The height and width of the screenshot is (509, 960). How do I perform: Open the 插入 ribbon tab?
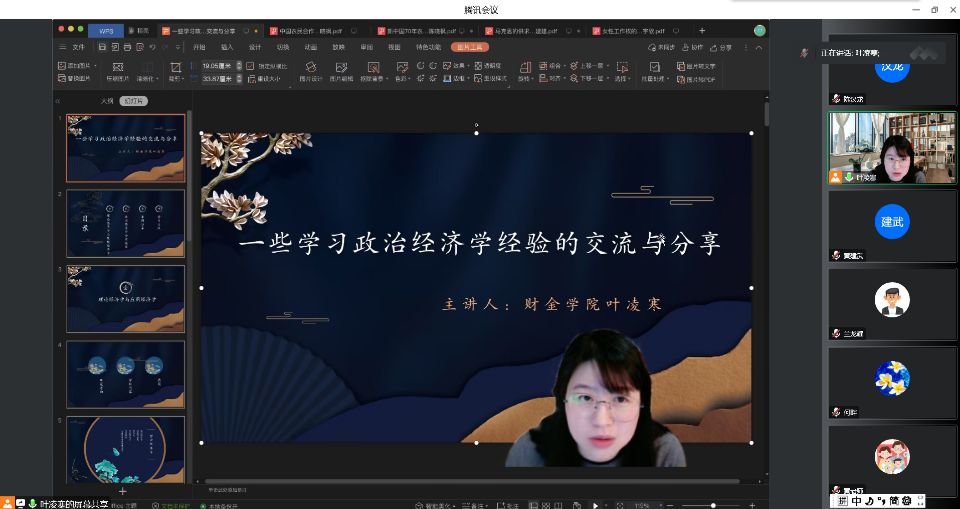click(227, 47)
